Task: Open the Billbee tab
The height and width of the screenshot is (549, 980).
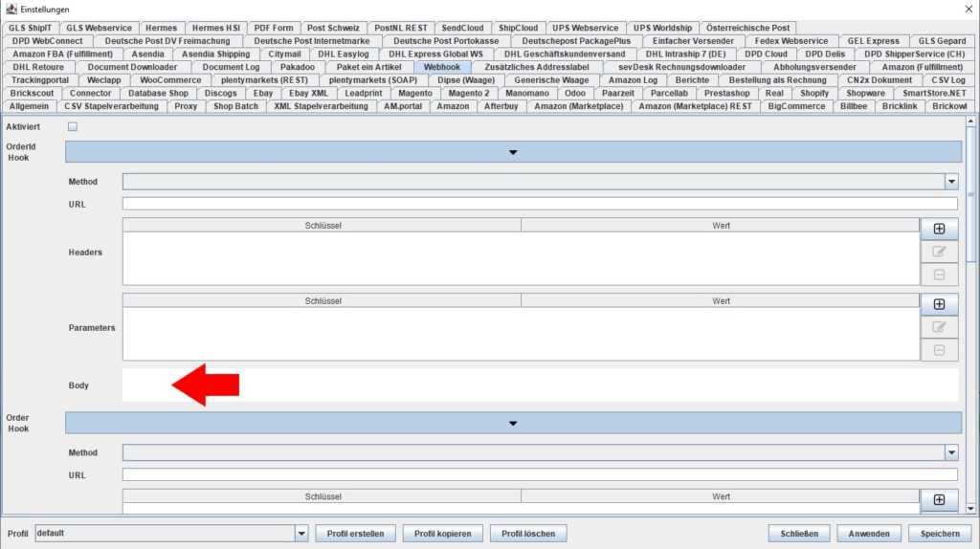Action: pyautogui.click(x=854, y=106)
